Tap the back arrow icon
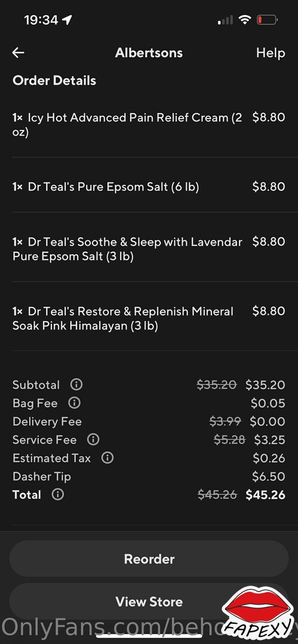Image resolution: width=298 pixels, height=644 pixels. coord(18,52)
